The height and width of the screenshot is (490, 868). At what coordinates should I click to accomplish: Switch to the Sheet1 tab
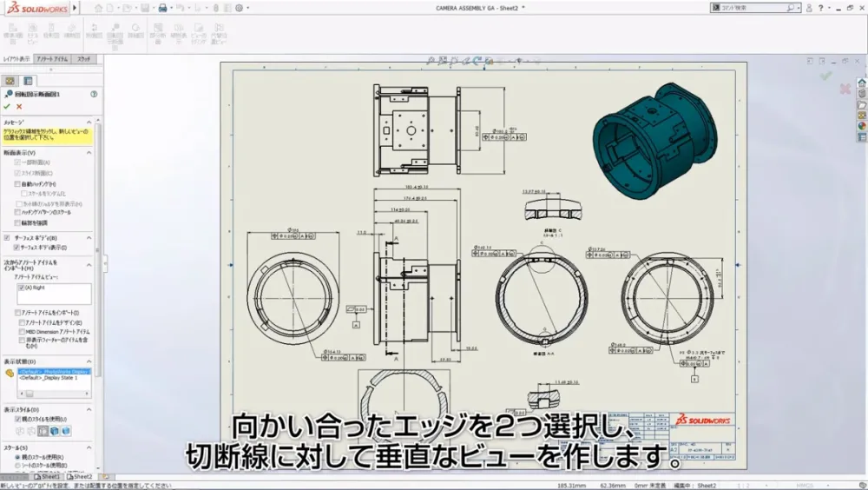47,477
